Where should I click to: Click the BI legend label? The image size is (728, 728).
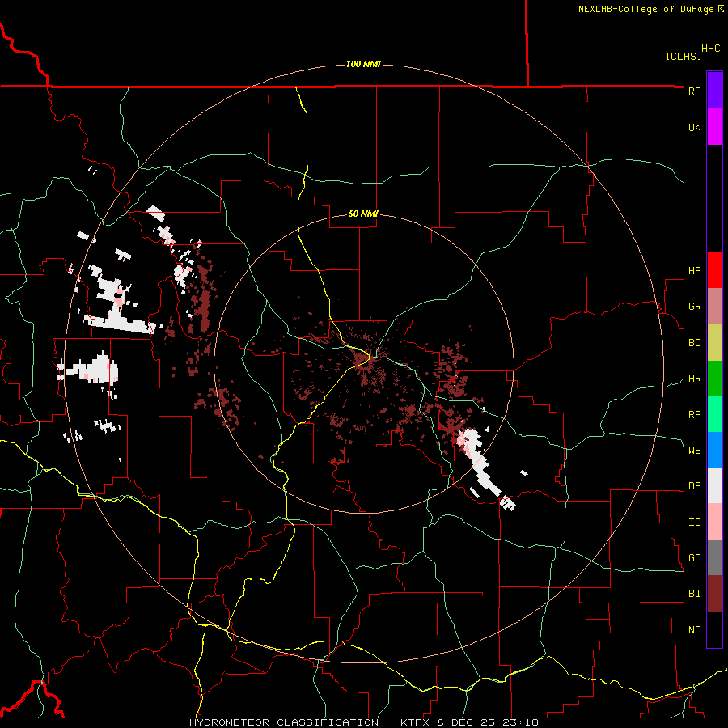(x=694, y=594)
